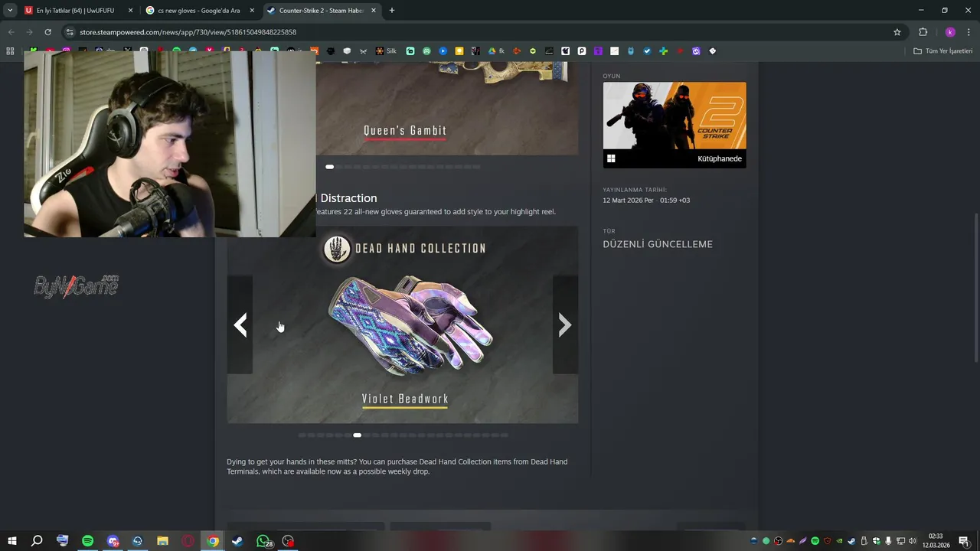Open NVIDIA tray icon

click(x=839, y=541)
